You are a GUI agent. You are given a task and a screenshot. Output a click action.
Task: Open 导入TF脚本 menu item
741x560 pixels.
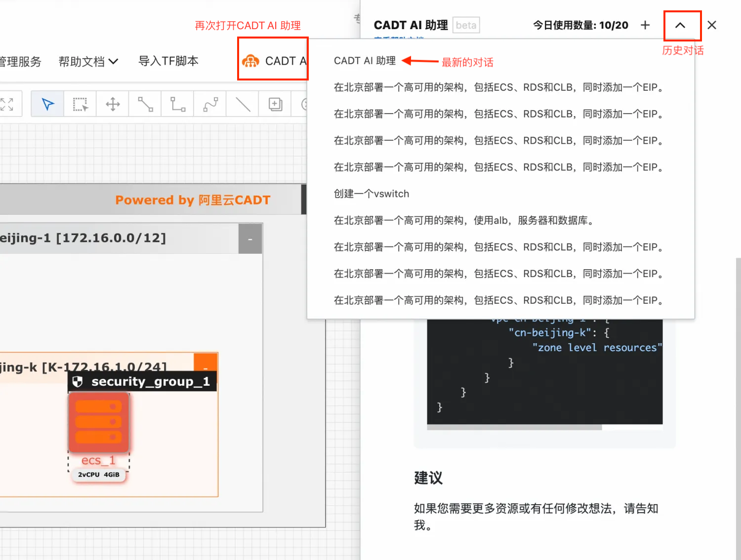click(168, 61)
